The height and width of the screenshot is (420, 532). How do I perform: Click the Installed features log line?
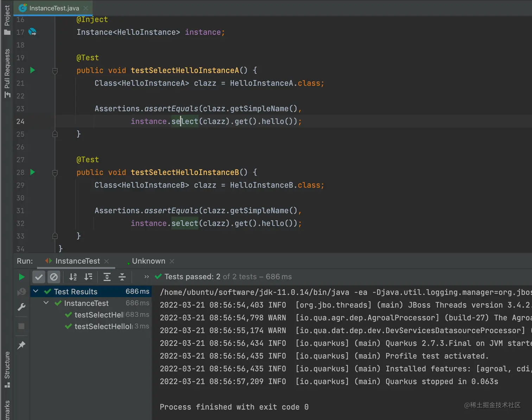[x=346, y=369]
